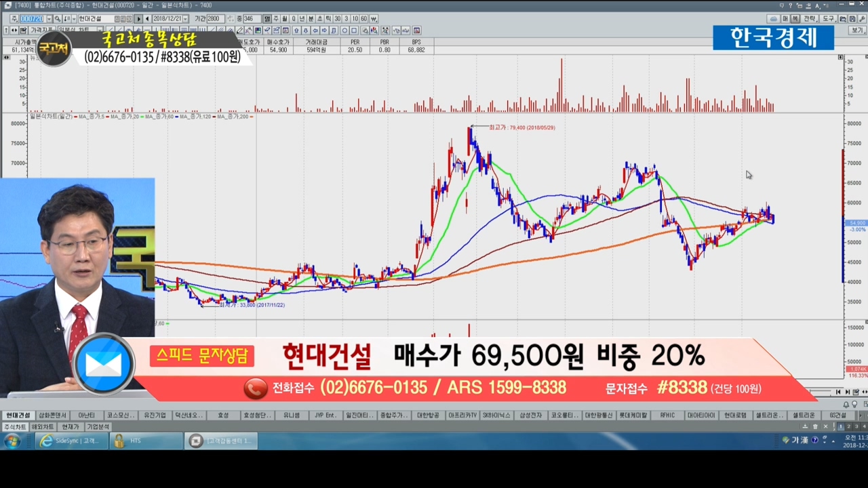Select the 일 (daily) period toggle
868x488 pixels.
point(267,19)
